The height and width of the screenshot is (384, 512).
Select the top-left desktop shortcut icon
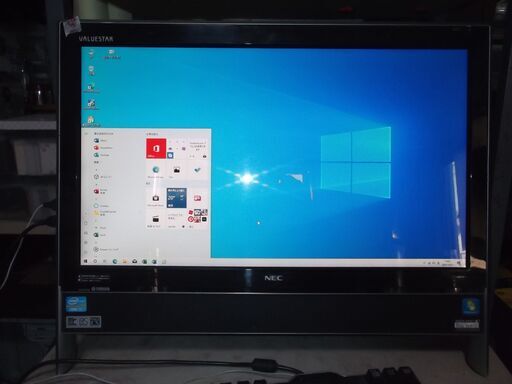click(91, 53)
